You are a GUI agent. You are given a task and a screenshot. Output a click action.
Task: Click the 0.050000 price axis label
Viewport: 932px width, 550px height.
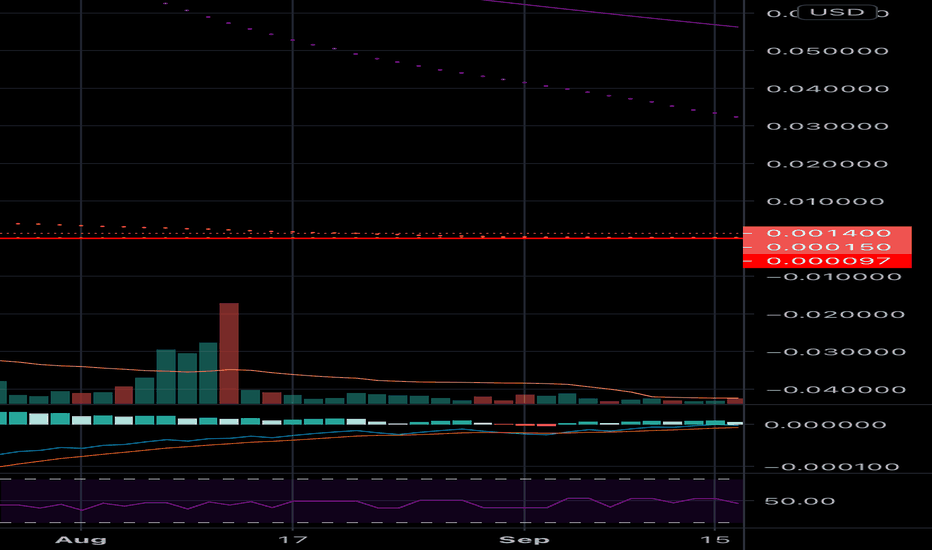827,51
